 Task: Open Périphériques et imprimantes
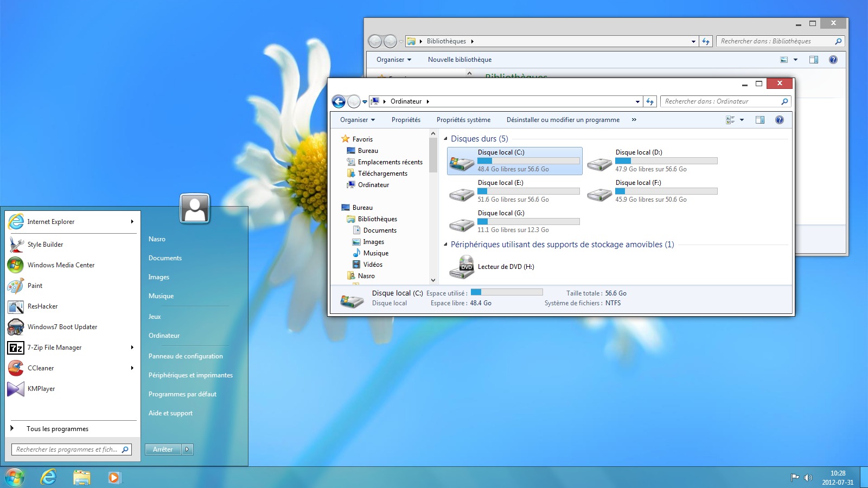coord(190,375)
